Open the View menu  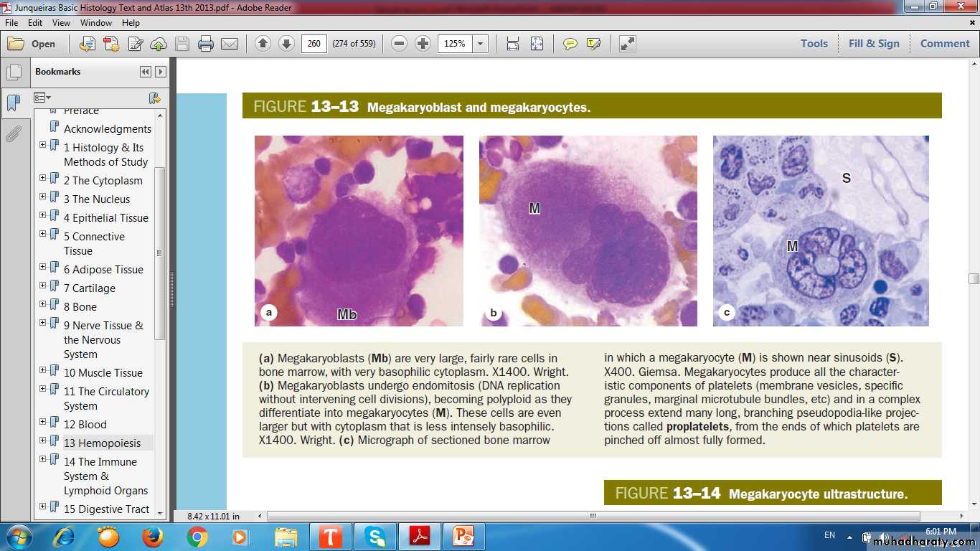[61, 23]
